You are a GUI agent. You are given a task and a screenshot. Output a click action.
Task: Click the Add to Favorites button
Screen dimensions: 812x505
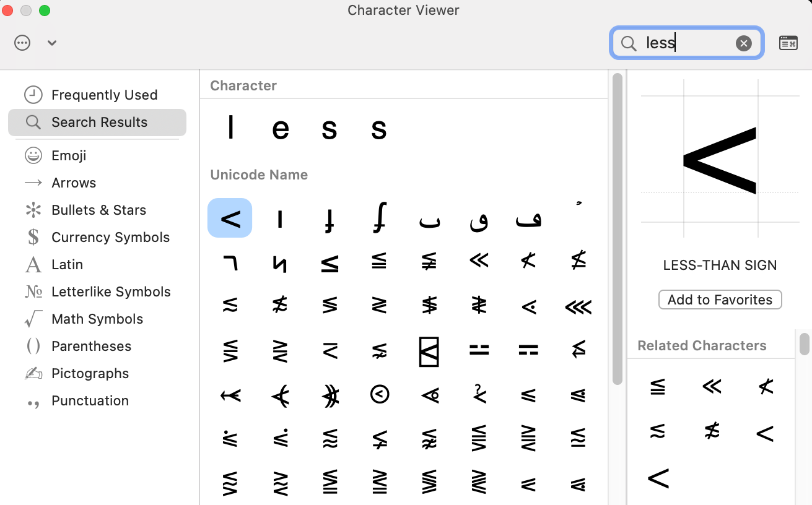[x=720, y=300]
